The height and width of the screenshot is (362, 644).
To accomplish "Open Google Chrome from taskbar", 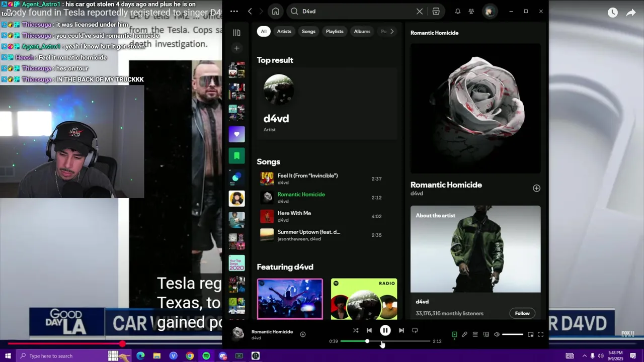I will click(x=190, y=356).
